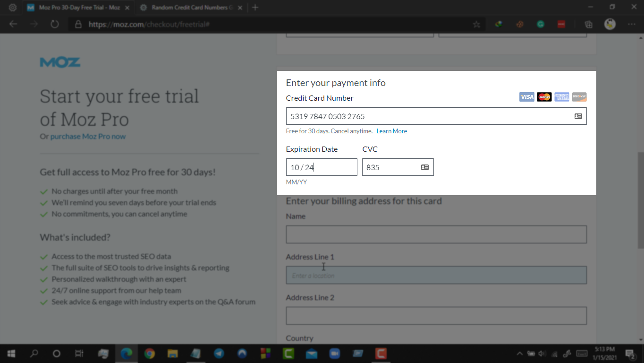The height and width of the screenshot is (363, 644).
Task: Click the browser back arrow
Action: point(13,24)
